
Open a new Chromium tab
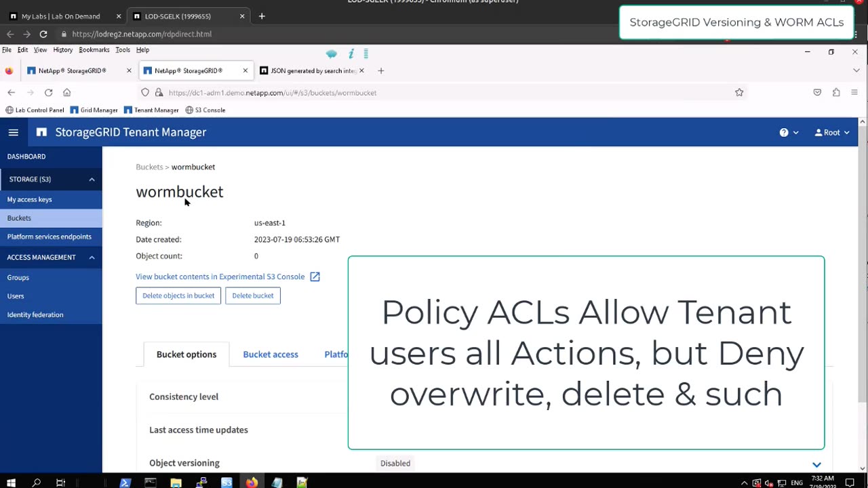click(262, 16)
